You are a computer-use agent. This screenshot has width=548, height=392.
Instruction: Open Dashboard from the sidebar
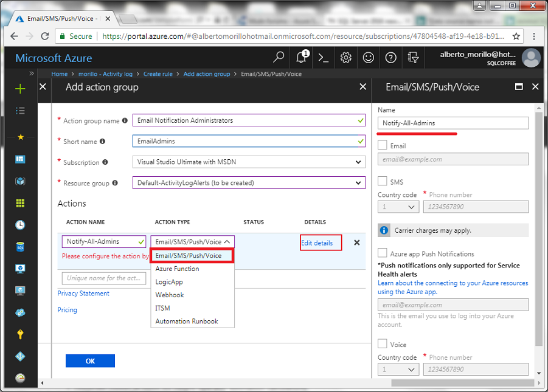pos(20,159)
